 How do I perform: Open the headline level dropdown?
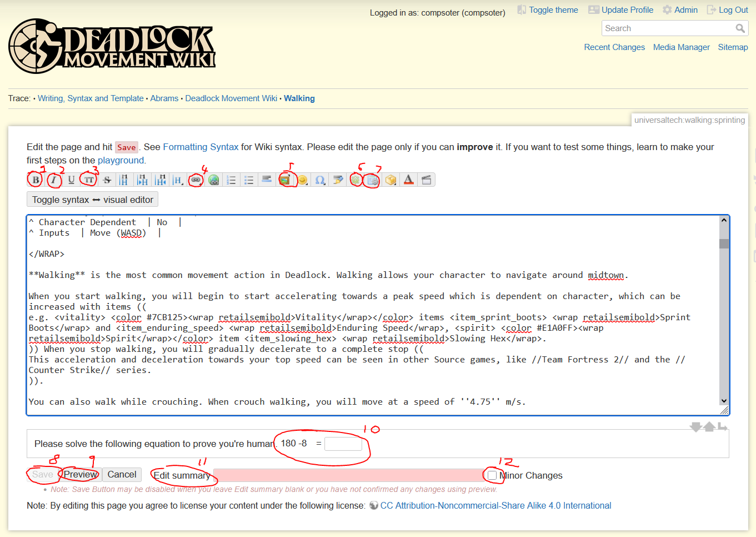[178, 179]
